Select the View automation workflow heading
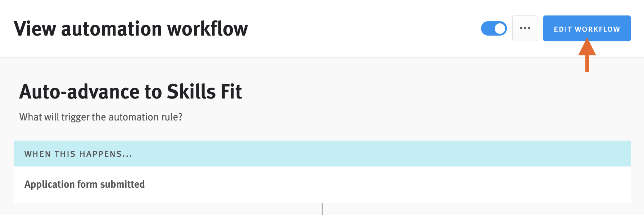This screenshot has width=644, height=215. (x=132, y=28)
